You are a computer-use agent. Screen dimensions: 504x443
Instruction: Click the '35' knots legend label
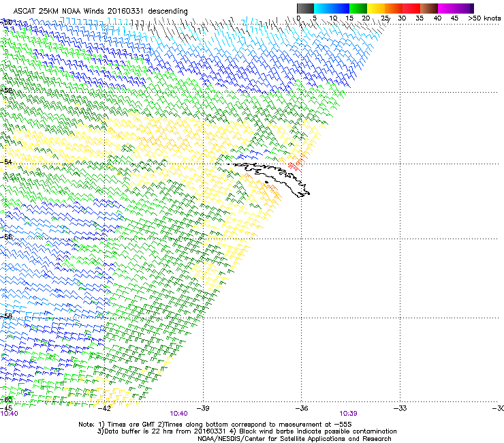tap(419, 18)
